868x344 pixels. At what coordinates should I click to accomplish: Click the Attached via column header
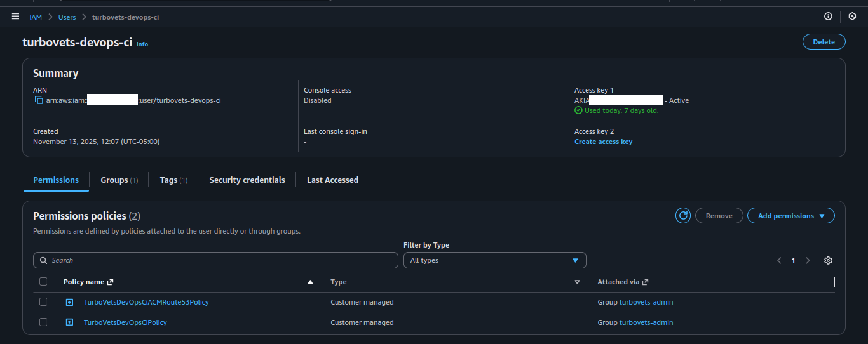(x=618, y=282)
